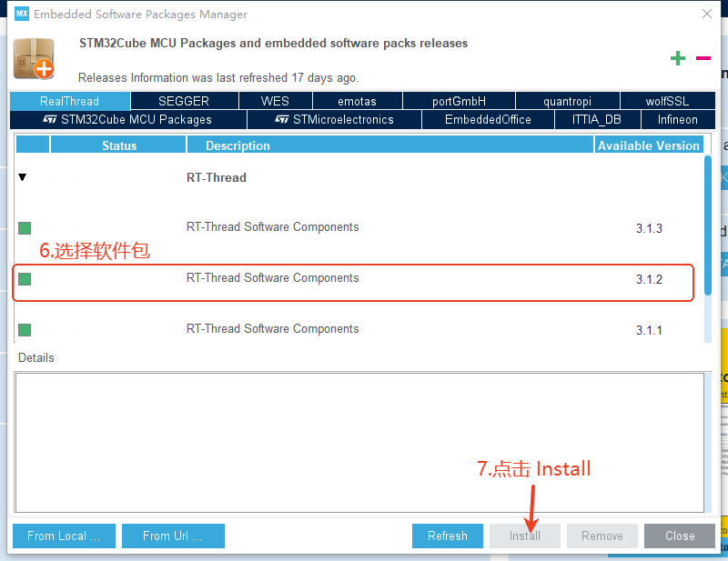Check the box for version 3.1.2

click(x=25, y=279)
